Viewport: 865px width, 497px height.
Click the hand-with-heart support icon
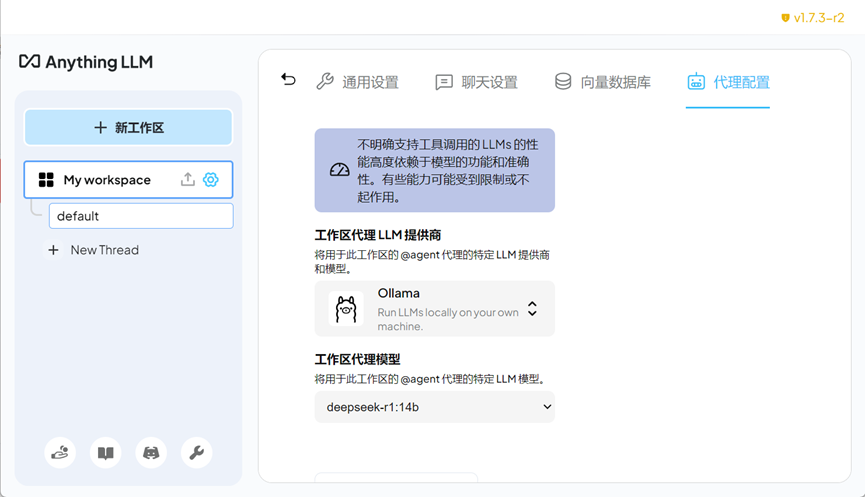[60, 453]
